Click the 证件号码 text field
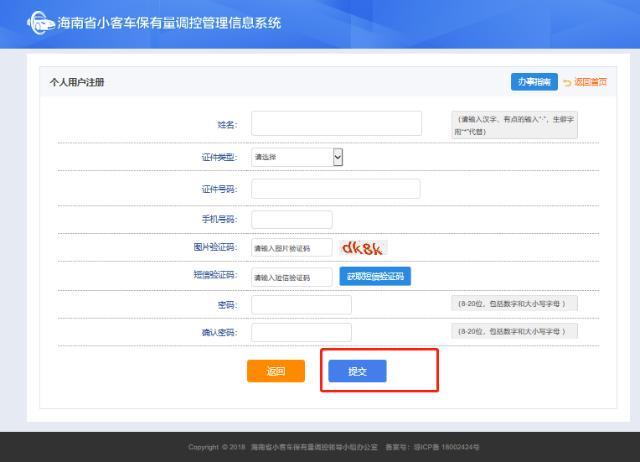The height and width of the screenshot is (462, 640). (335, 189)
